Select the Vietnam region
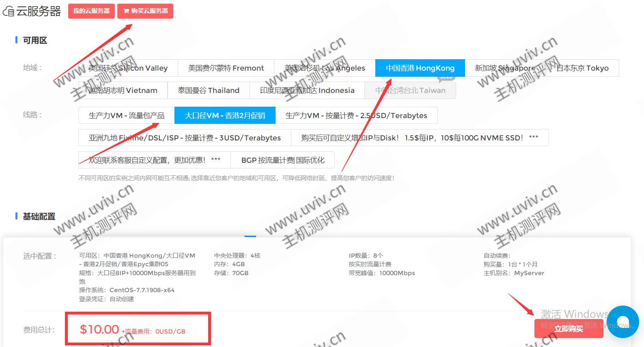 (123, 91)
